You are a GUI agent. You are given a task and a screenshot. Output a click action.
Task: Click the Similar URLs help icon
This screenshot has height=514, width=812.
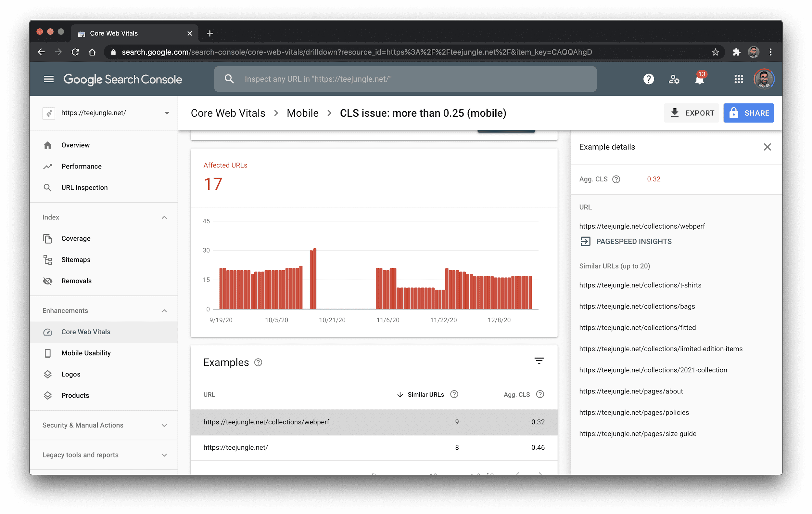coord(455,394)
